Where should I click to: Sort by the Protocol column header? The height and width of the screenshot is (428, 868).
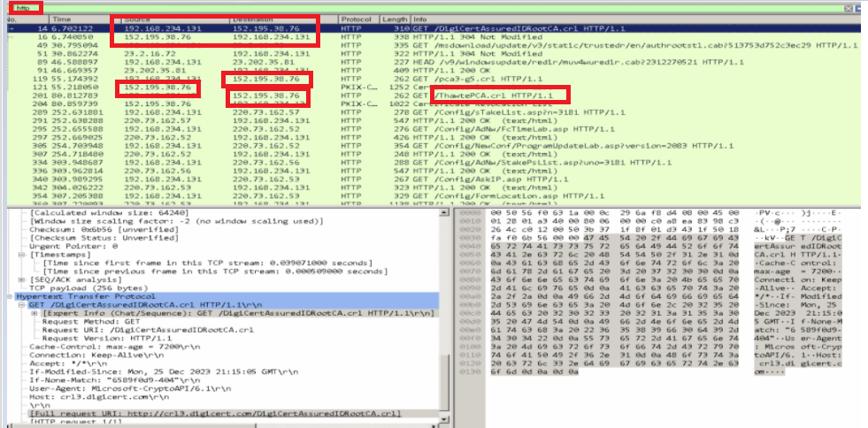(x=358, y=19)
